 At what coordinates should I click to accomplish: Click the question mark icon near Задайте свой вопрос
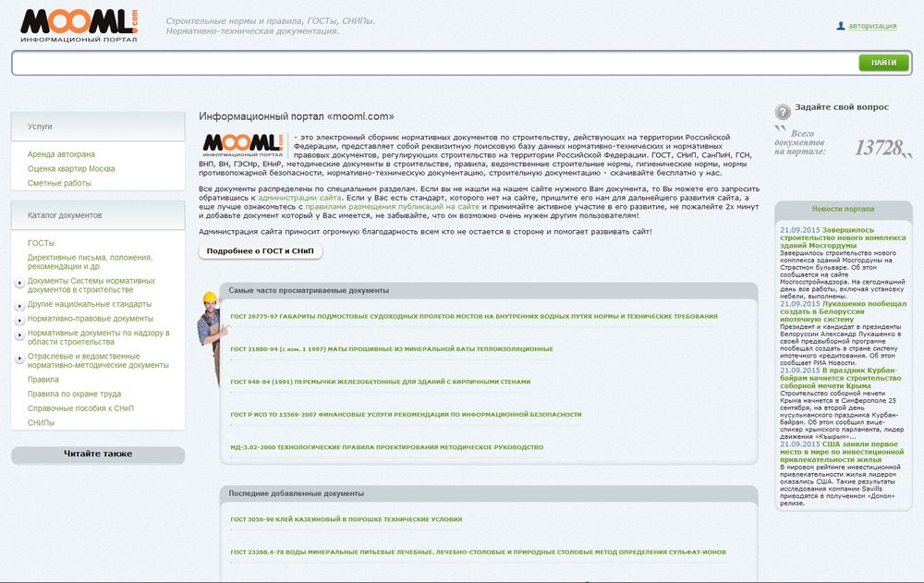coord(783,112)
